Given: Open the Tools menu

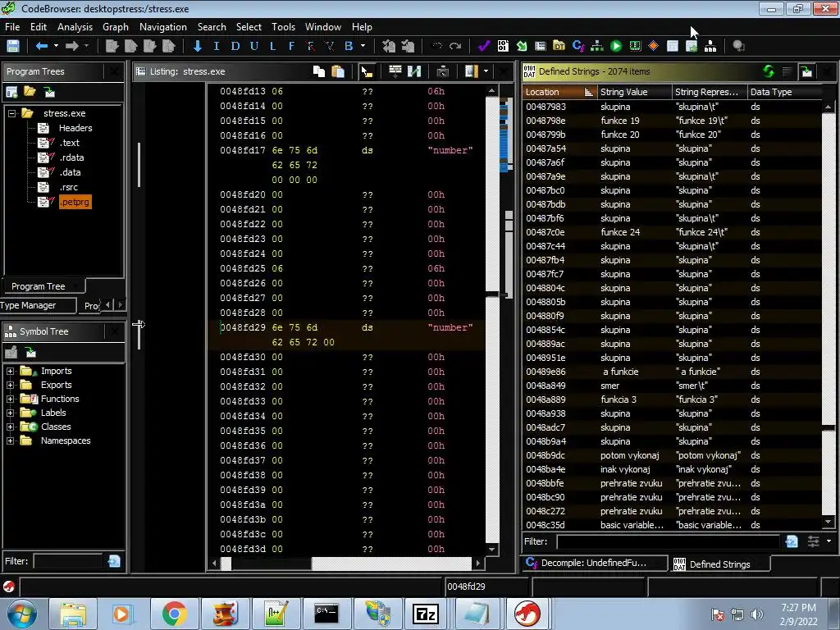Looking at the screenshot, I should [283, 27].
